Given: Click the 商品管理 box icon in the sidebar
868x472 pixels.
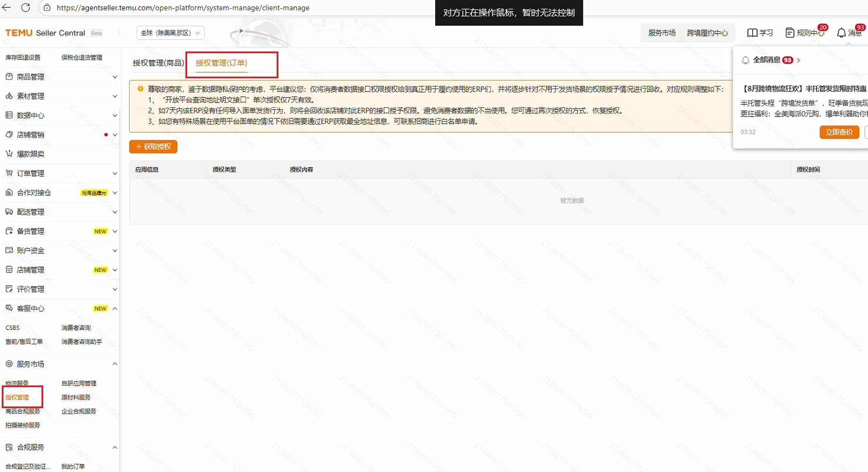Looking at the screenshot, I should pyautogui.click(x=9, y=77).
